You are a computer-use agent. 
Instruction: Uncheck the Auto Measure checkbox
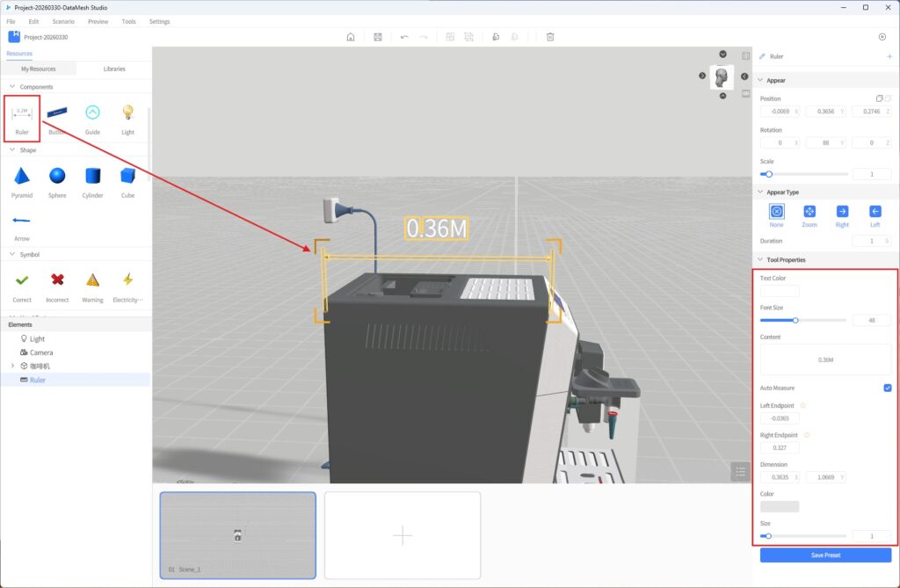pos(887,388)
